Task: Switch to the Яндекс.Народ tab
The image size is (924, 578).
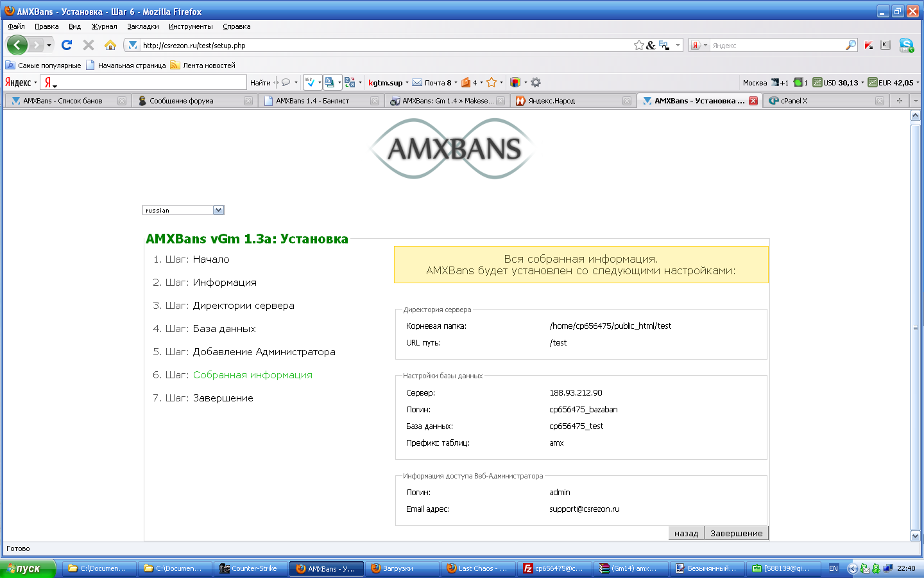Action: coord(574,101)
